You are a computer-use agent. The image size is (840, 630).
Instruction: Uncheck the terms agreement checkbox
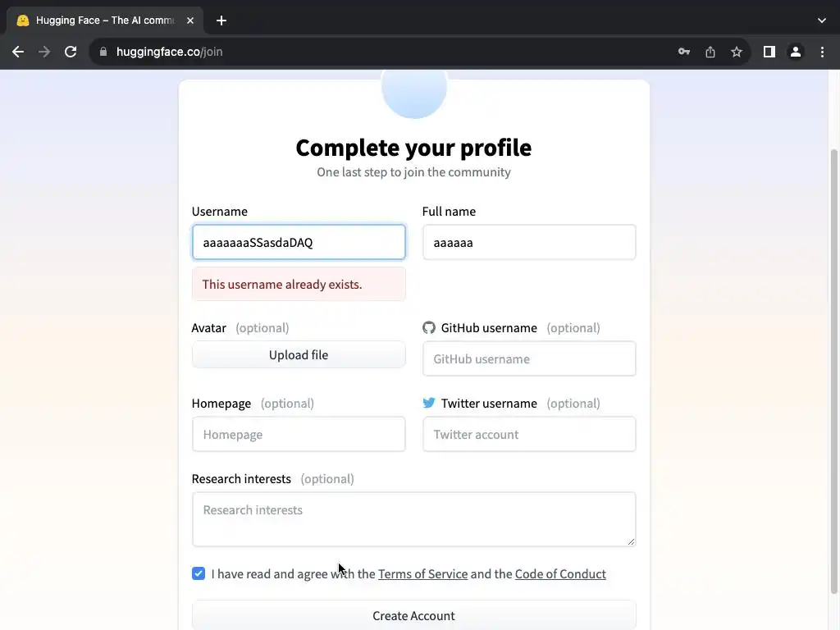click(199, 573)
